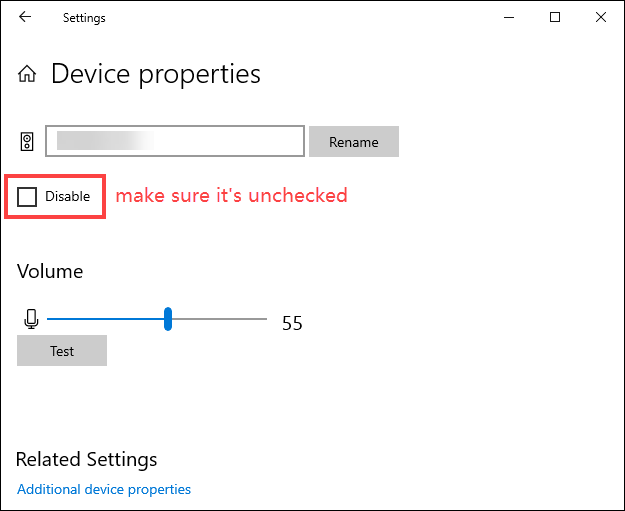Viewport: 625px width, 511px height.
Task: Click the Home icon beside Device properties
Action: pos(28,74)
